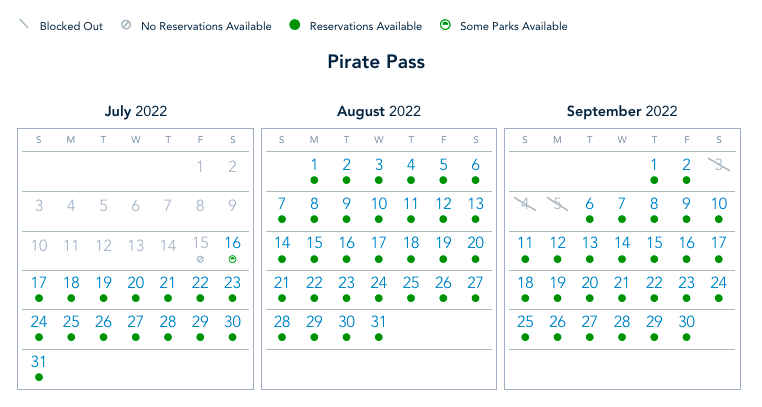The width and height of the screenshot is (762, 407).
Task: Select August 6 on the calendar
Action: [x=476, y=164]
